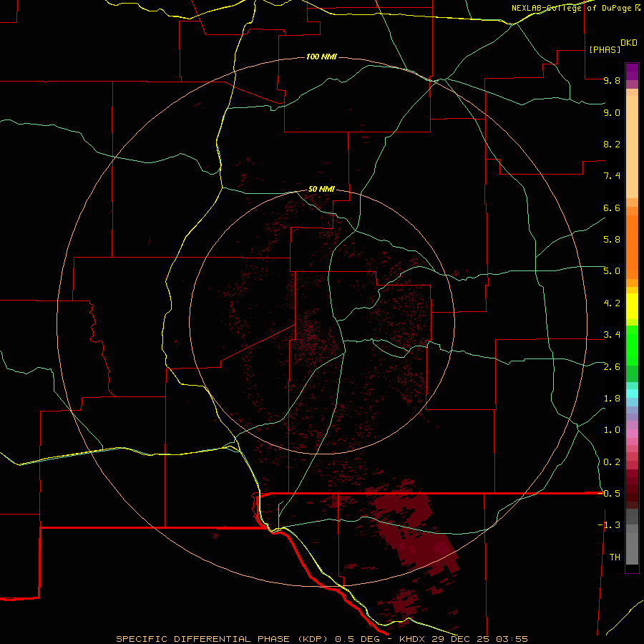Click the 7.4 legend value
644x644 pixels.
point(612,176)
